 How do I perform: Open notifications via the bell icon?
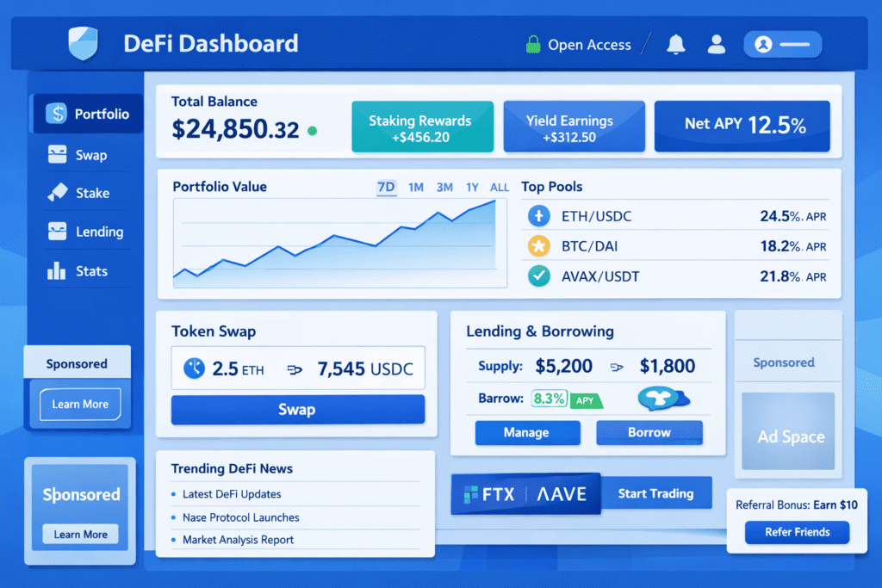tap(675, 44)
